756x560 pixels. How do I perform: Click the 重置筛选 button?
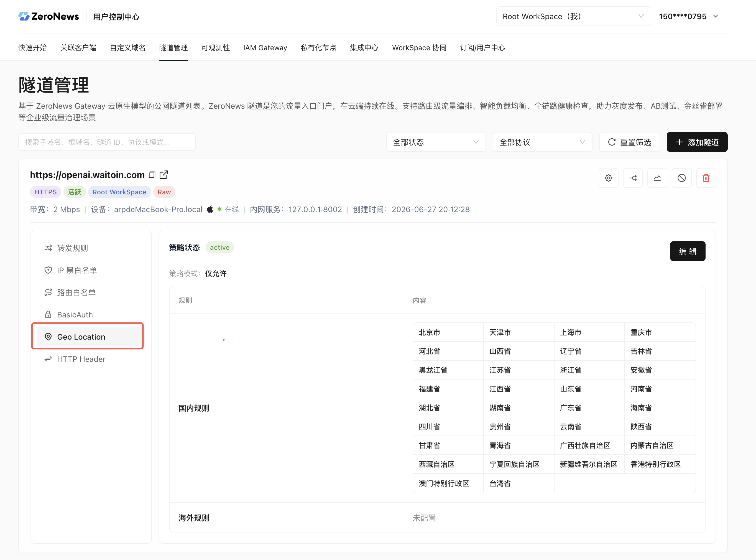(x=630, y=142)
